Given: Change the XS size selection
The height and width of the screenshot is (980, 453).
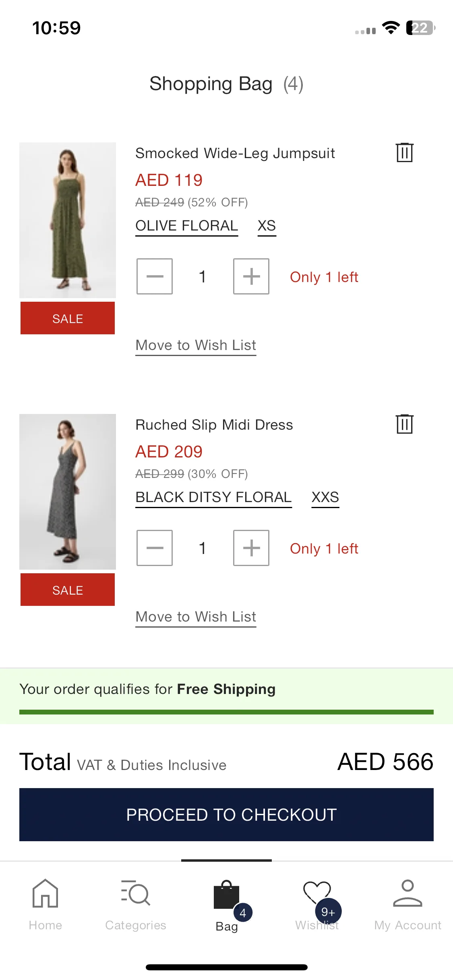Looking at the screenshot, I should point(267,226).
